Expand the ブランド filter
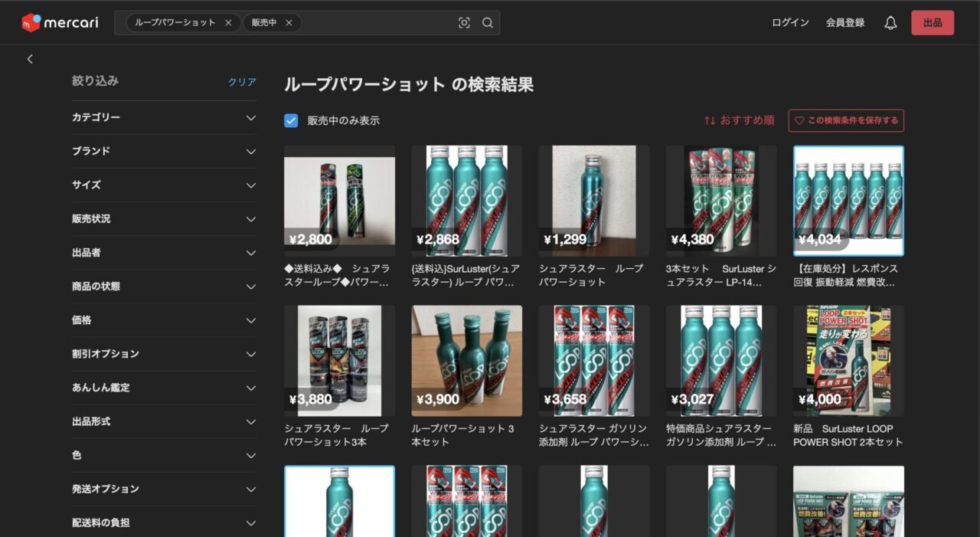This screenshot has width=980, height=537. point(164,152)
